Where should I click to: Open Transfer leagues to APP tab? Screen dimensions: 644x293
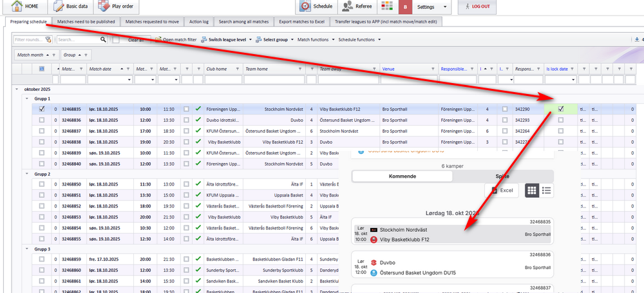tap(386, 22)
